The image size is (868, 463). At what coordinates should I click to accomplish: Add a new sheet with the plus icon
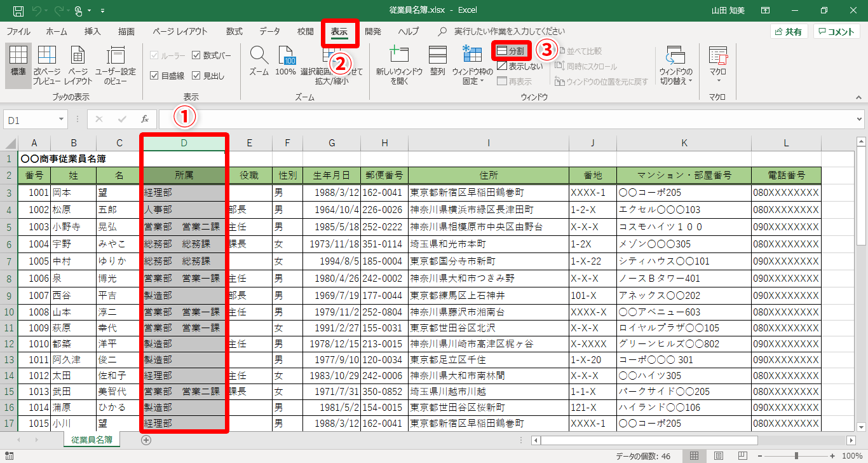(x=146, y=439)
